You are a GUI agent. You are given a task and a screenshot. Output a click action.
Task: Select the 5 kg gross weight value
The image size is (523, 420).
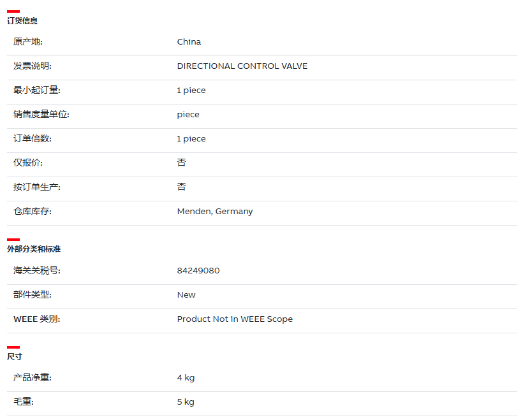[x=186, y=402]
